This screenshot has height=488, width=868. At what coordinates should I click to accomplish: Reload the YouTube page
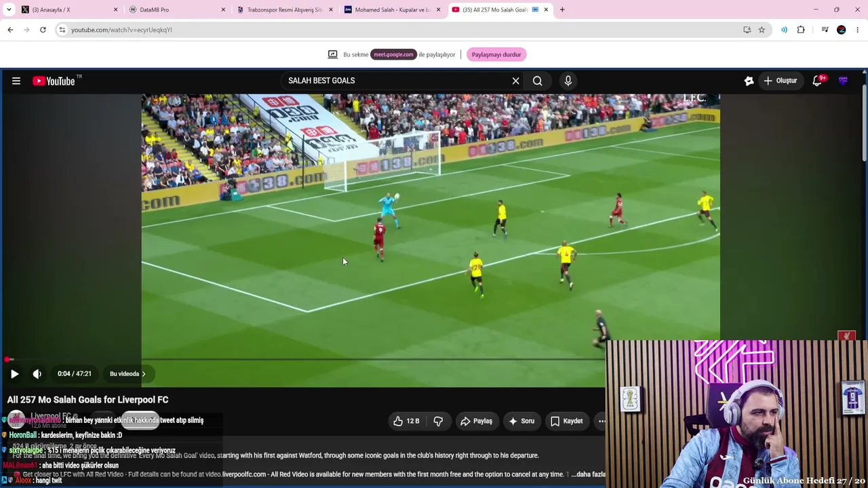point(43,30)
